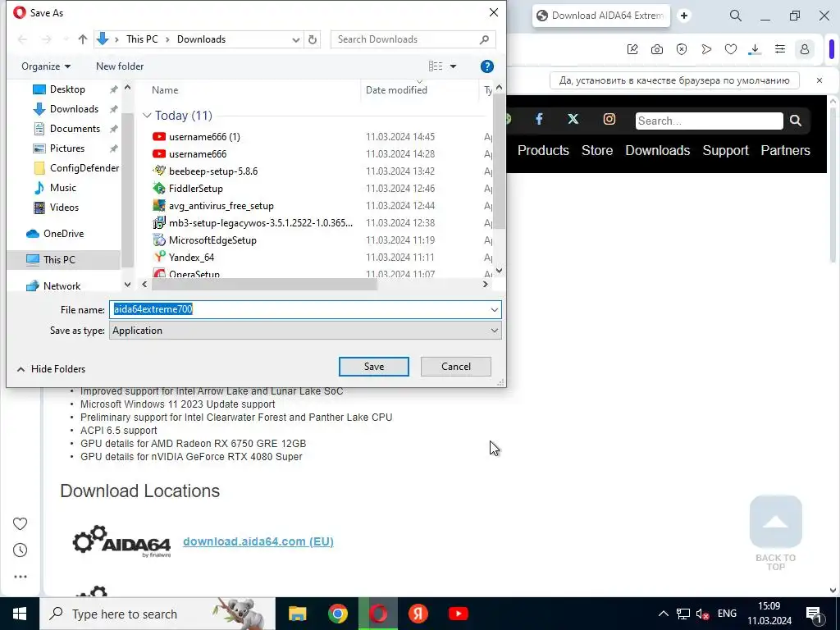Click the Up one level arrow in Save As
840x630 pixels.
click(83, 39)
